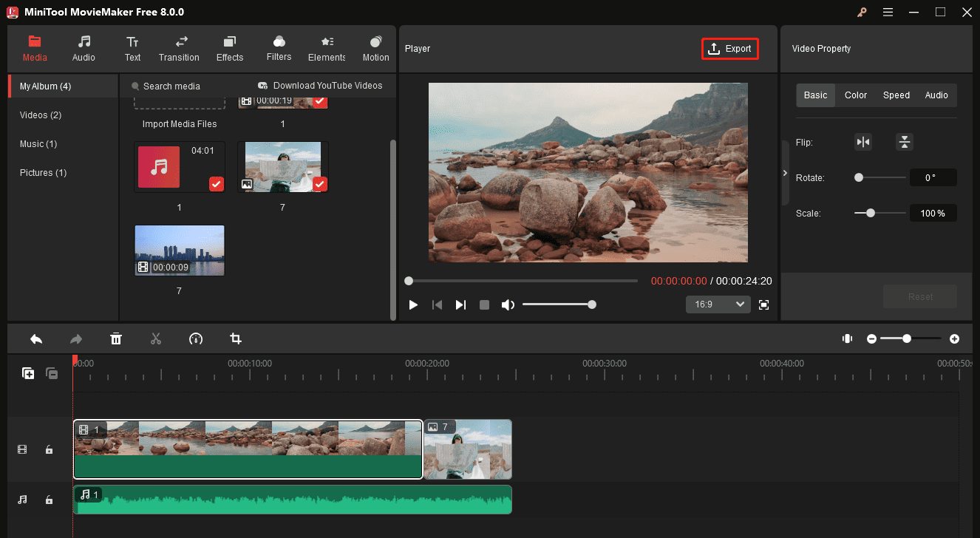
Task: Click the horizontal flip icon
Action: [x=863, y=142]
